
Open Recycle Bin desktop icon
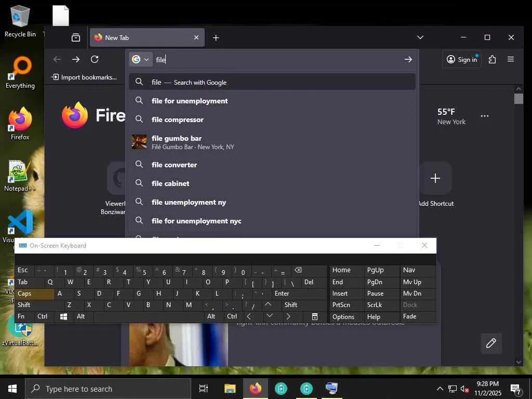[x=20, y=21]
